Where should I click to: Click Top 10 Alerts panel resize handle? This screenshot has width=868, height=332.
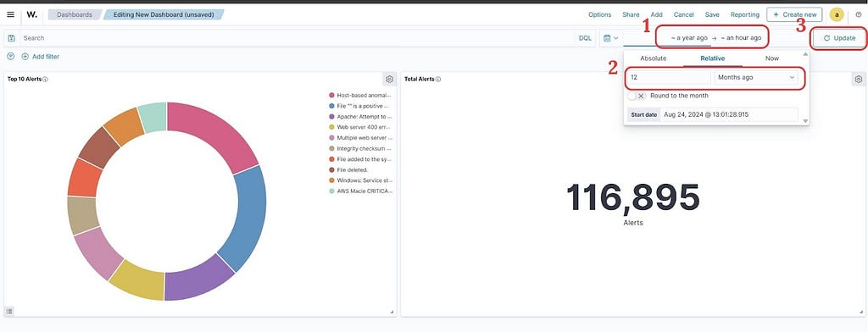click(392, 312)
